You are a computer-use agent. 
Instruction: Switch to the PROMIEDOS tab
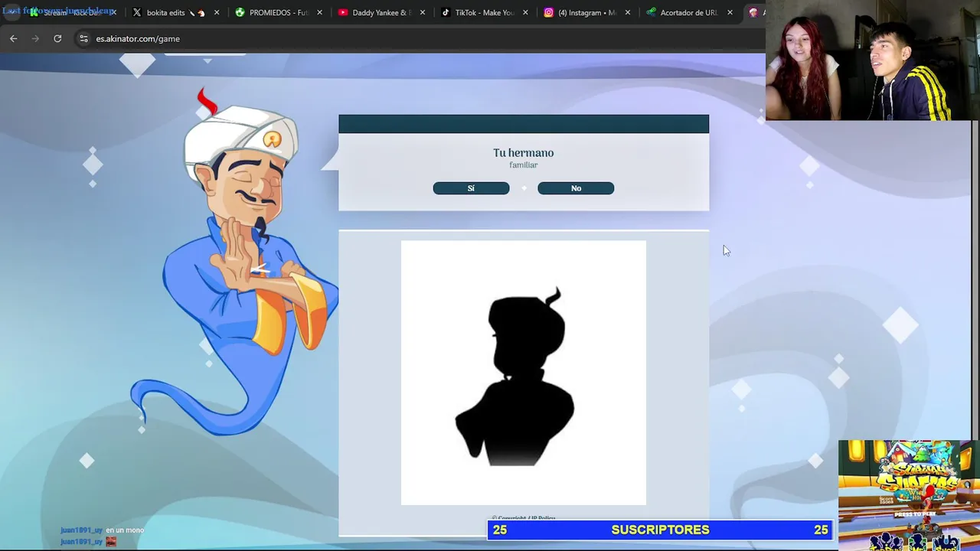coord(278,12)
